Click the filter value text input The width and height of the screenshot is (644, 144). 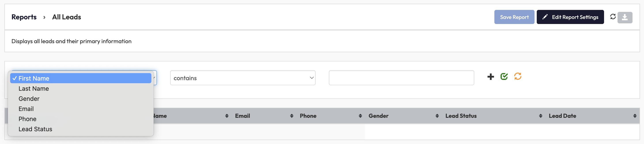point(401,78)
